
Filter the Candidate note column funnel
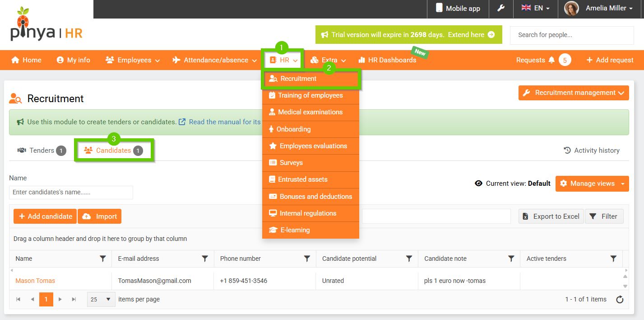click(511, 259)
